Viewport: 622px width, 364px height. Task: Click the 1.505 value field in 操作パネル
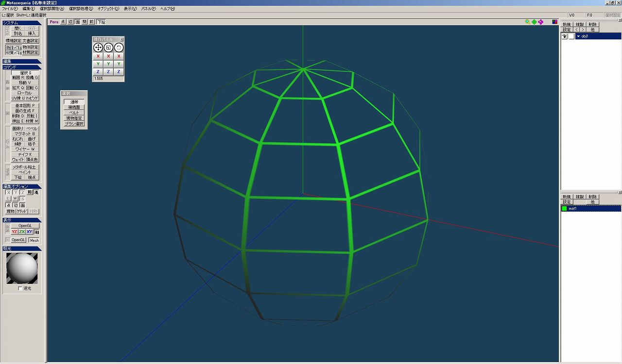coord(108,78)
